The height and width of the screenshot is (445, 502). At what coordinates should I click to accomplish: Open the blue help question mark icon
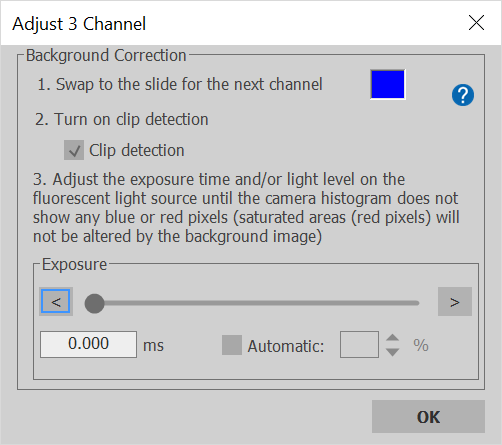coord(463,95)
